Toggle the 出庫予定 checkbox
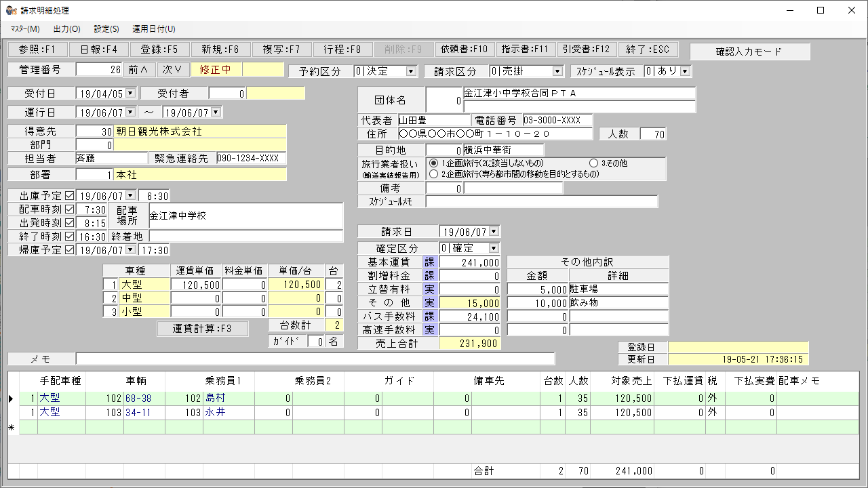Viewport: 868px width, 488px height. tap(69, 196)
